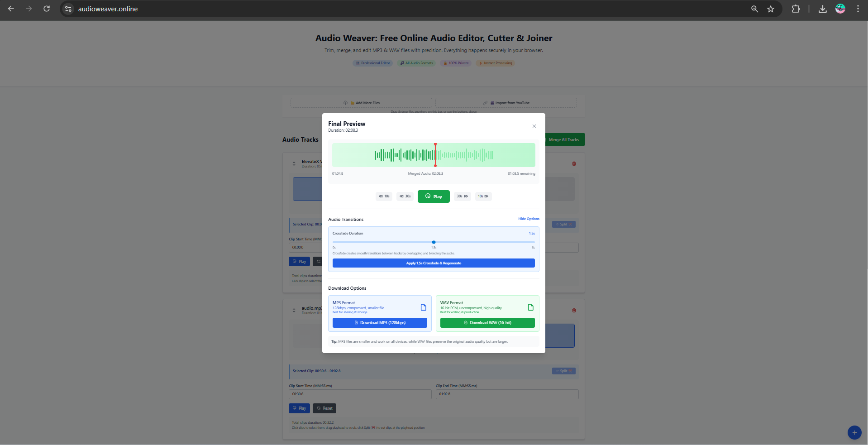Bookmark the page using the star icon
Screen dimensions: 868x445
(x=771, y=9)
